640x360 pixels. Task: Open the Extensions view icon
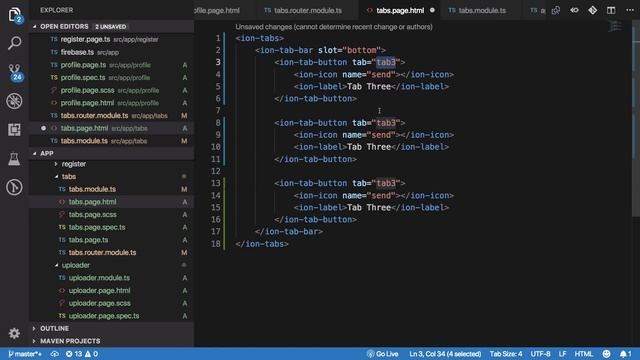[x=14, y=129]
